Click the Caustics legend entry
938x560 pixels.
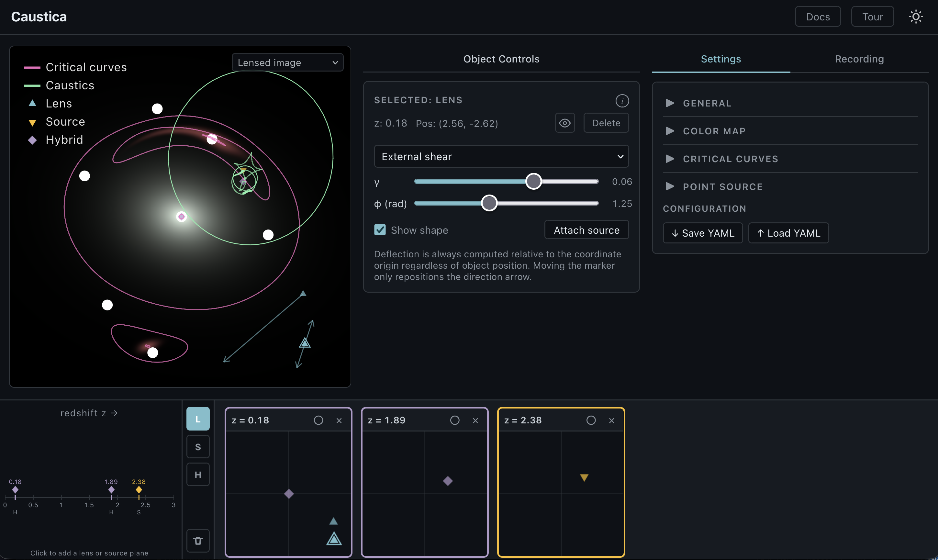pos(59,85)
